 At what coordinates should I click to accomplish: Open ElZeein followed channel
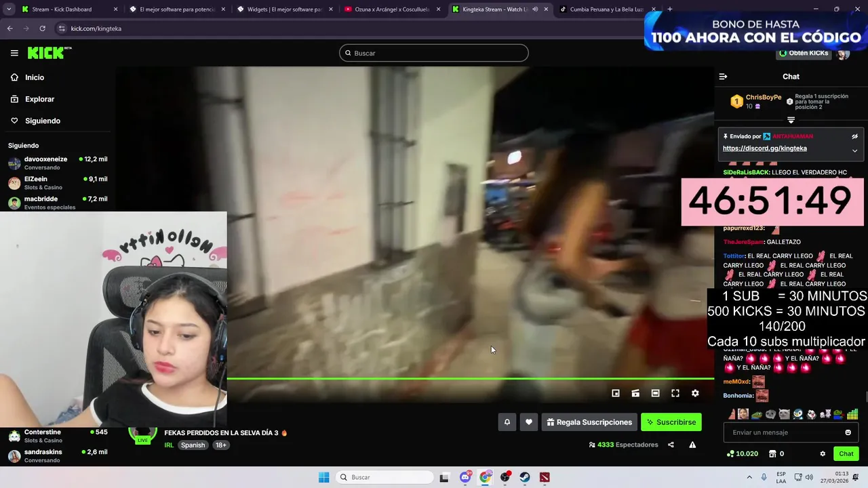click(x=58, y=183)
